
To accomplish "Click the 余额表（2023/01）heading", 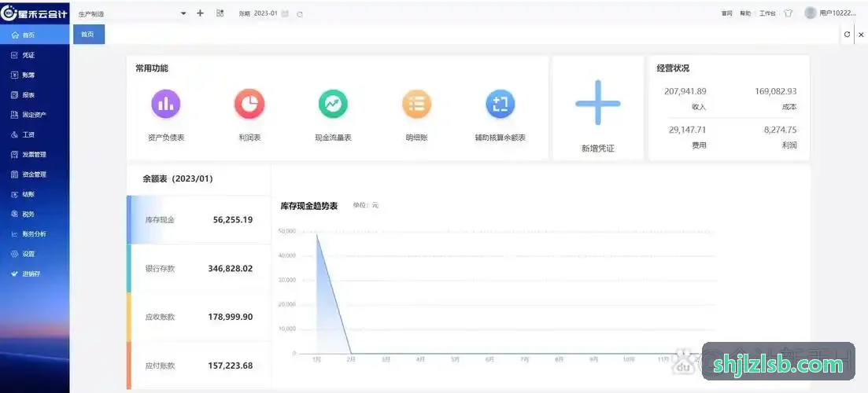I will point(178,179).
